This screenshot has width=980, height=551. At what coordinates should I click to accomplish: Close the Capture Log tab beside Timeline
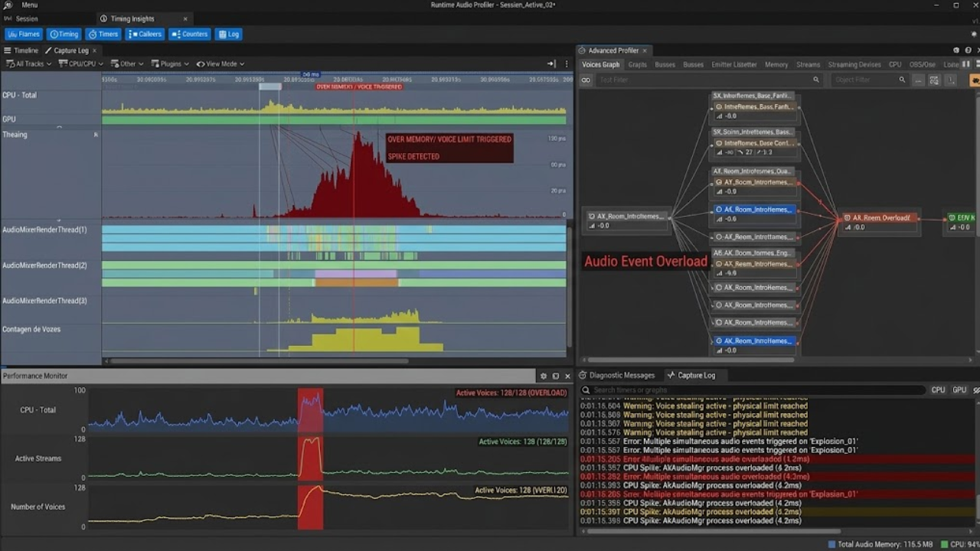[94, 51]
